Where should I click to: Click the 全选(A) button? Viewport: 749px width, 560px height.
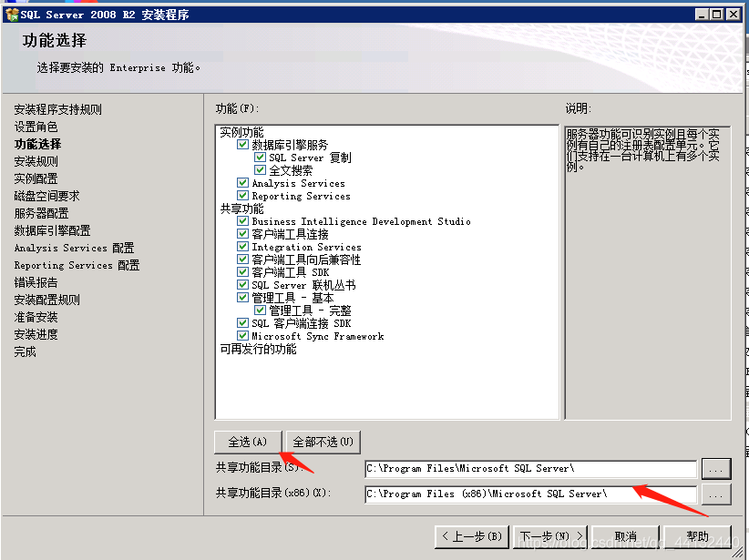(x=248, y=442)
